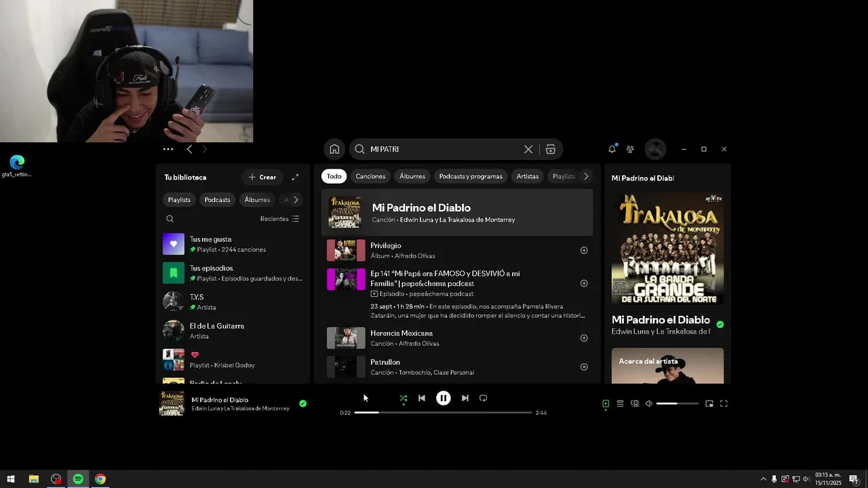Screen dimensions: 868x488
Task: Open gta5_settings Edge shortcut on desktop
Action: (17, 166)
